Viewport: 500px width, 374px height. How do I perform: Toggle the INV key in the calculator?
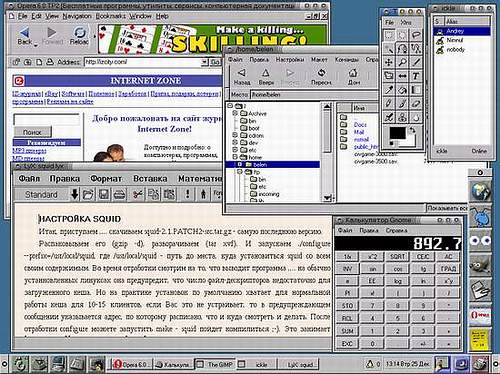click(347, 269)
